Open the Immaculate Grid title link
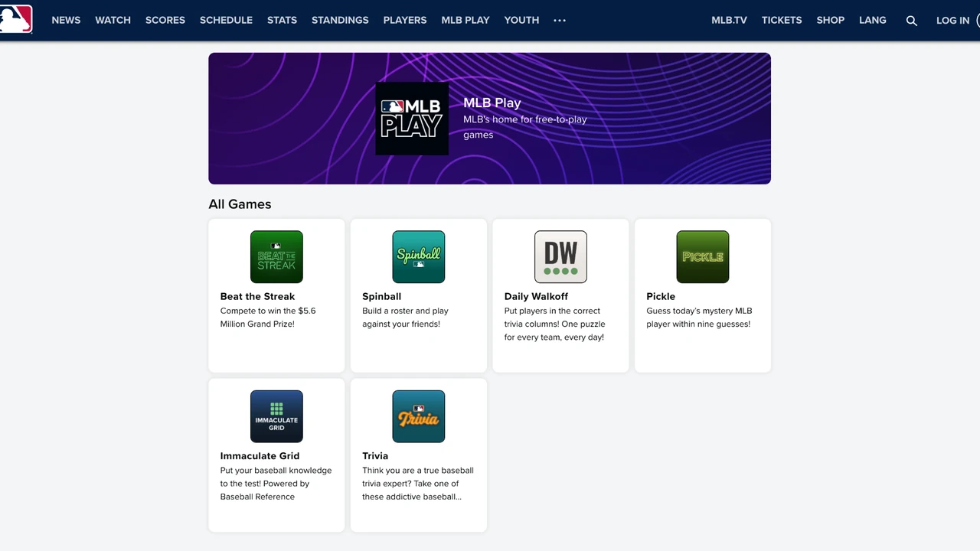Viewport: 980px width, 551px height. pyautogui.click(x=260, y=455)
